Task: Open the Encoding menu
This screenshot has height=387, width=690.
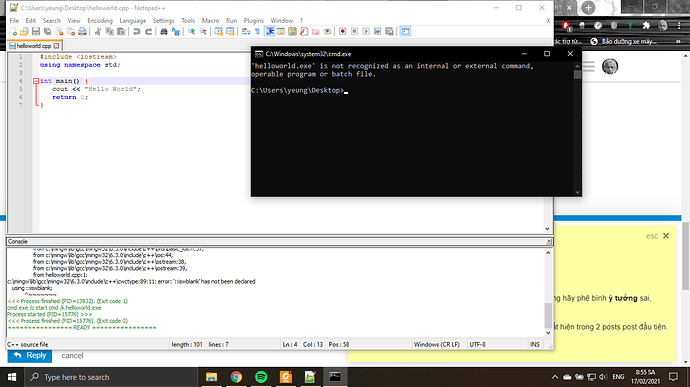Action: coord(100,21)
